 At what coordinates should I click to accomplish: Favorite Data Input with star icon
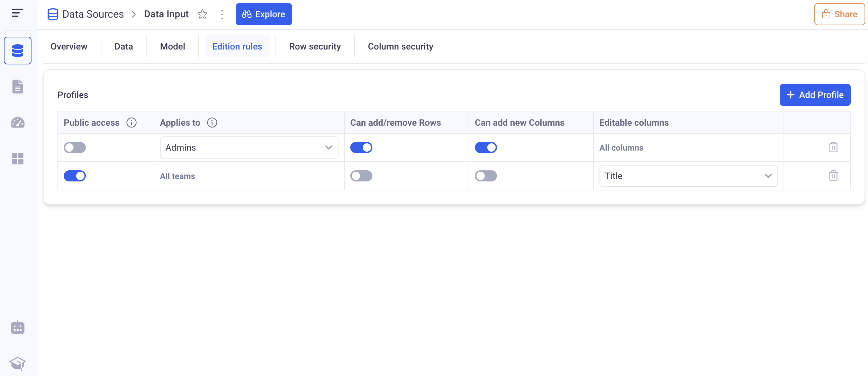202,14
